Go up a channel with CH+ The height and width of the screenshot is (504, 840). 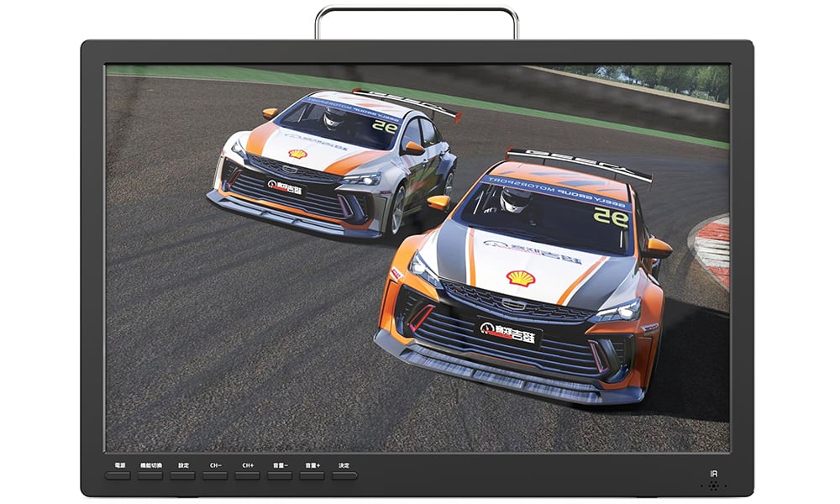click(x=248, y=475)
